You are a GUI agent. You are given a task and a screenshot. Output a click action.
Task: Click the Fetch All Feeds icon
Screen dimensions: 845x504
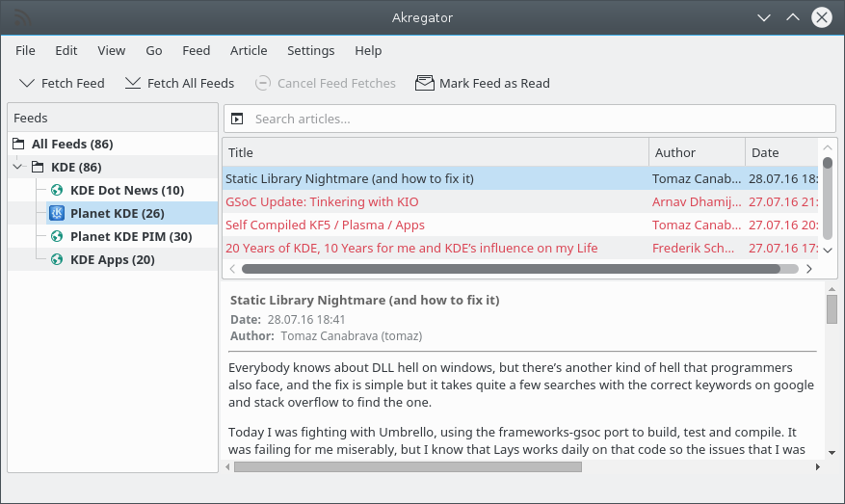pyautogui.click(x=133, y=83)
